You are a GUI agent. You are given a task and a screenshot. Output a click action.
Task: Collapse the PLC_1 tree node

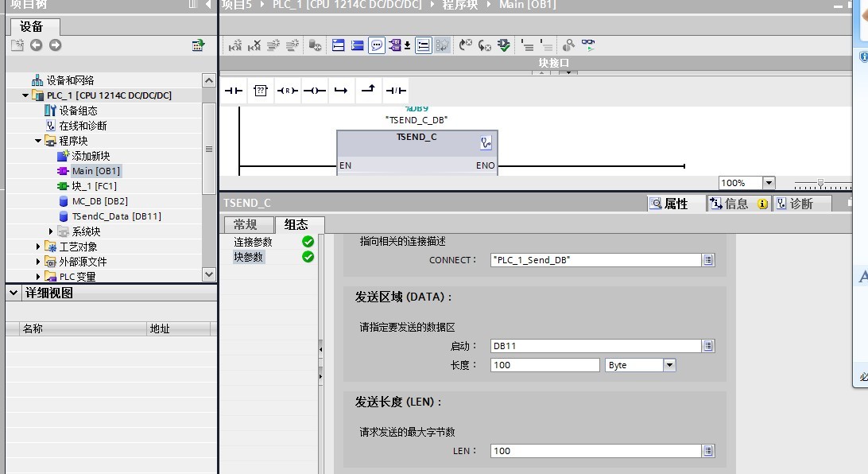25,95
